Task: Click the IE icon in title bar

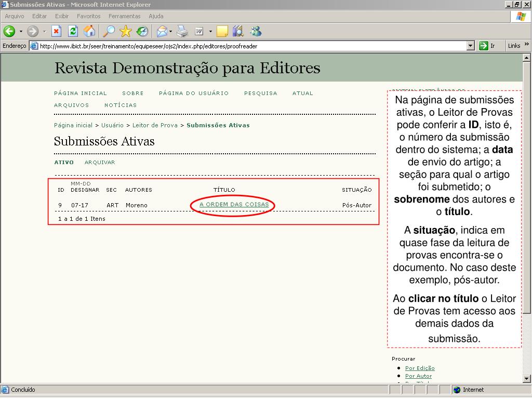Action: pos(5,5)
